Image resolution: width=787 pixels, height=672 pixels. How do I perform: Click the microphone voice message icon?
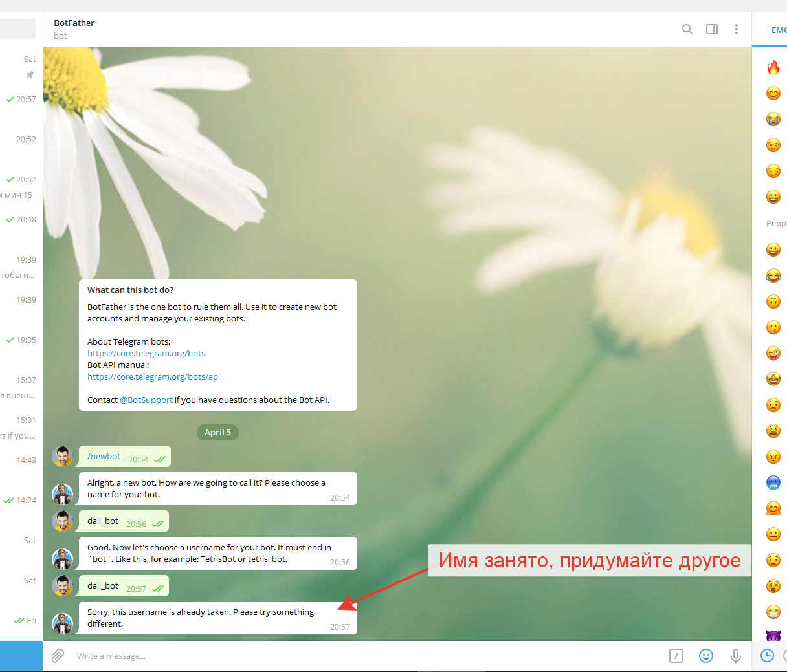tap(736, 656)
